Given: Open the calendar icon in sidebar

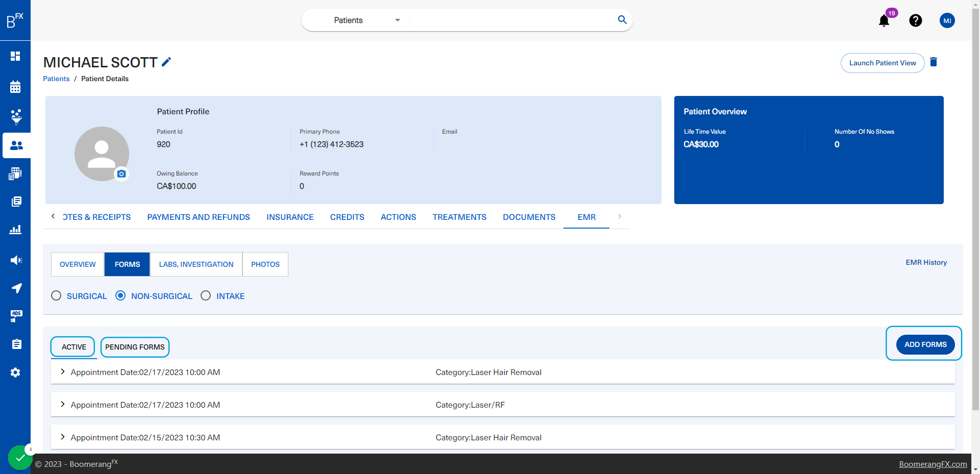Looking at the screenshot, I should [15, 87].
